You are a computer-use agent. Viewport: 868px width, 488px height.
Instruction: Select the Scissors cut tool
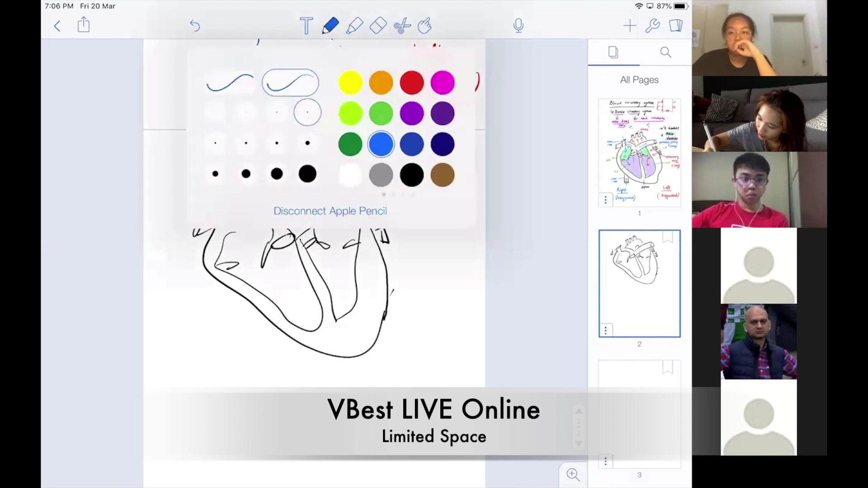402,26
